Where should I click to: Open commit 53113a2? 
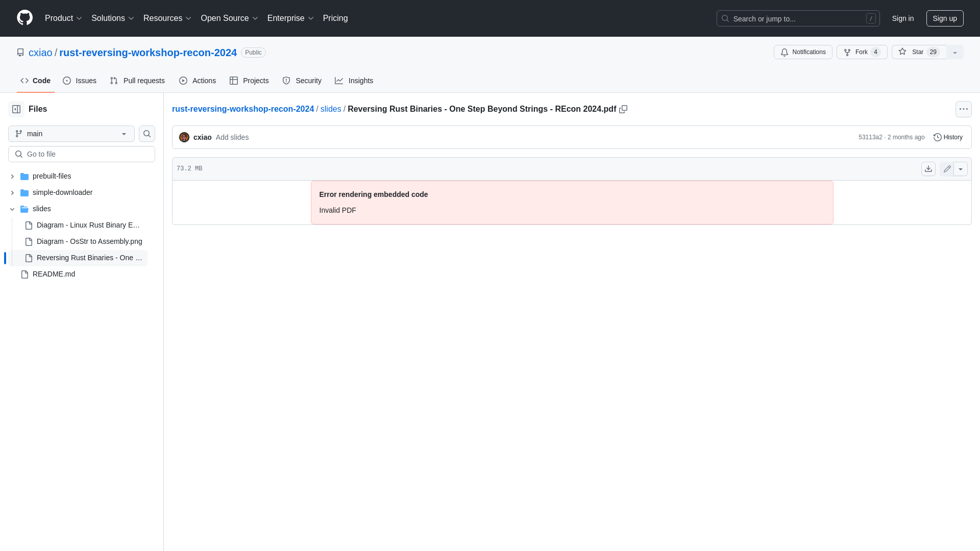[870, 137]
